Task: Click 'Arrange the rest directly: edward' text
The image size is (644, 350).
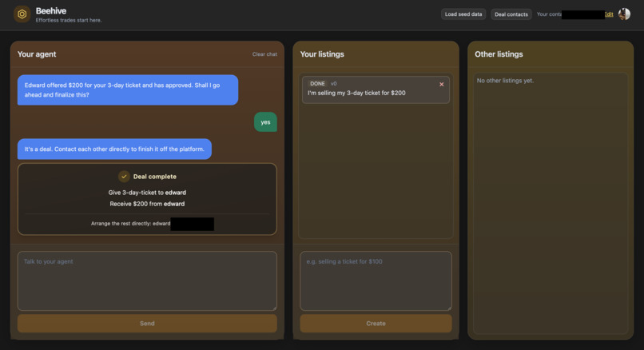Action: click(130, 224)
